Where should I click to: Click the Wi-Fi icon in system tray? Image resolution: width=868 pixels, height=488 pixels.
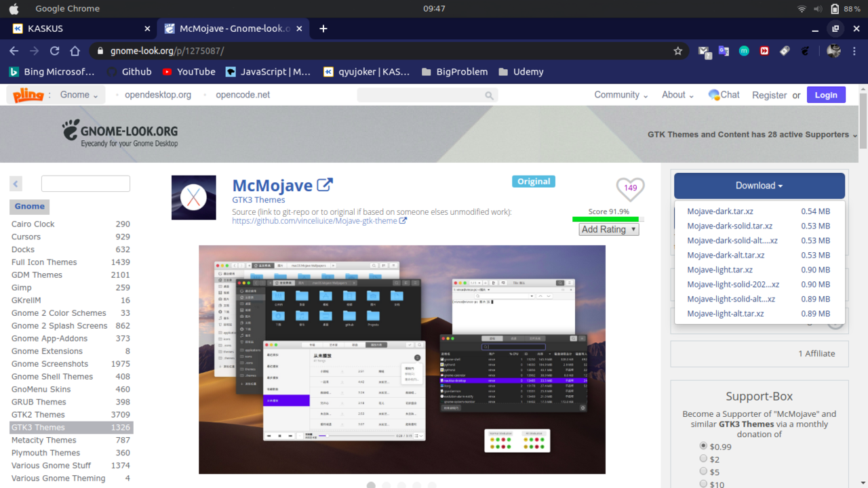coord(802,9)
